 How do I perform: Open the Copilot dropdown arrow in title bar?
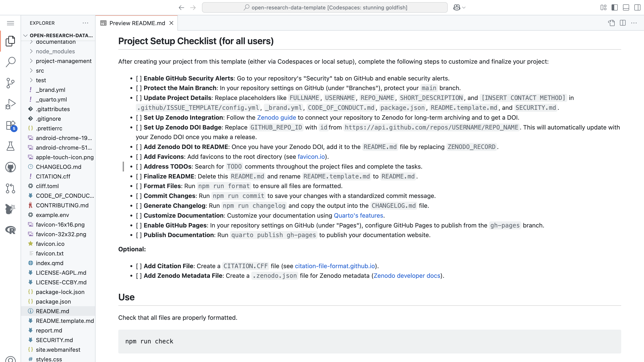coord(464,7)
